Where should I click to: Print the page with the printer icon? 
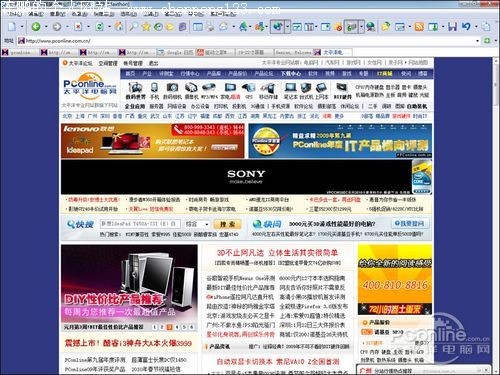coord(210,26)
